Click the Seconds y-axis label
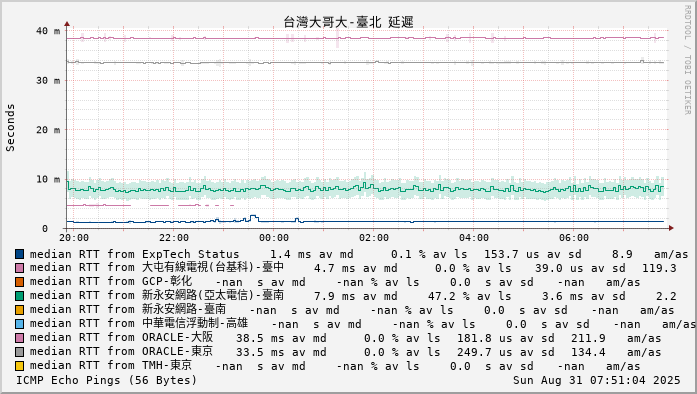Screen dimensions: 697x394 (10, 128)
